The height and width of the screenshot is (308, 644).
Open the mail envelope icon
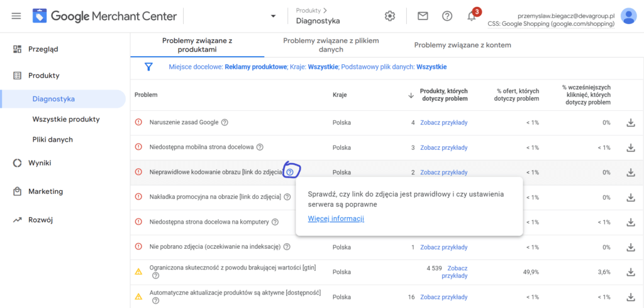[423, 16]
